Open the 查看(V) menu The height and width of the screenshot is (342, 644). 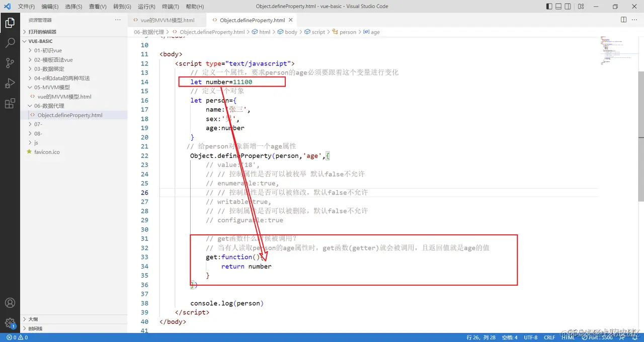[98, 7]
